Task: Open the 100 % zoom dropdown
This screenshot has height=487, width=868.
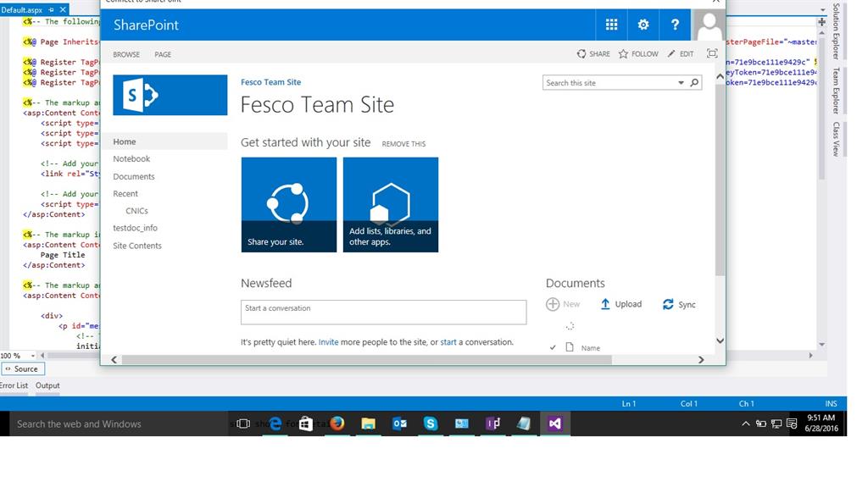Action: pos(33,355)
